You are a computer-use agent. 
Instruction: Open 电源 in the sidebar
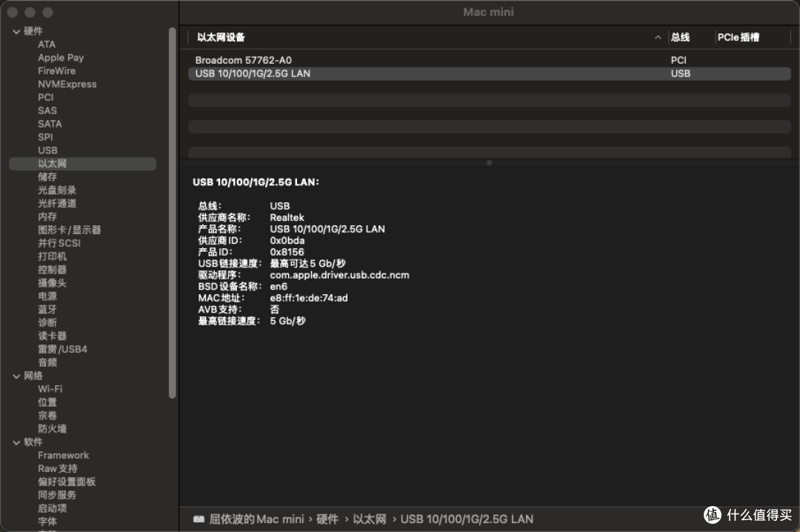[47, 296]
